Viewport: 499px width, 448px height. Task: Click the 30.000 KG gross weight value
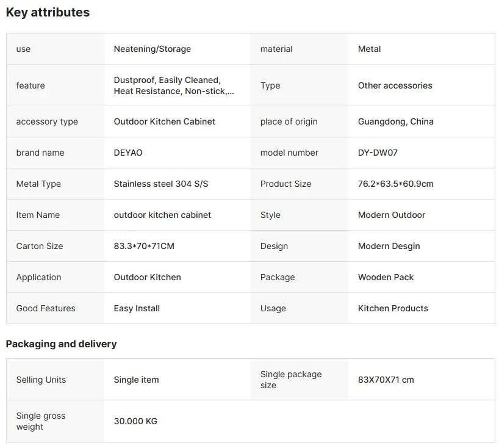135,421
